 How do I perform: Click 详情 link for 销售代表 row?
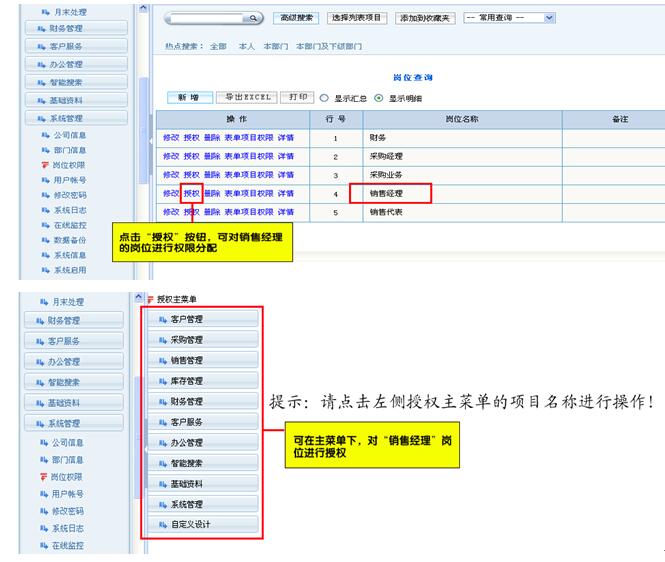286,212
